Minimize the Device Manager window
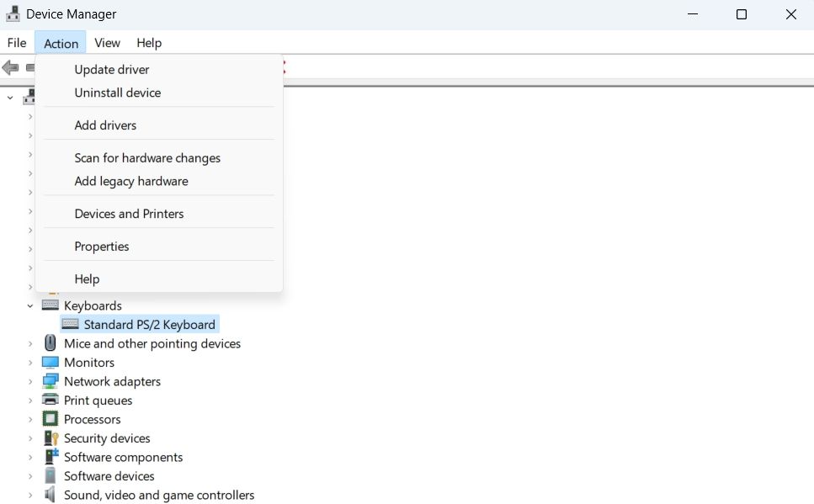 pos(693,14)
